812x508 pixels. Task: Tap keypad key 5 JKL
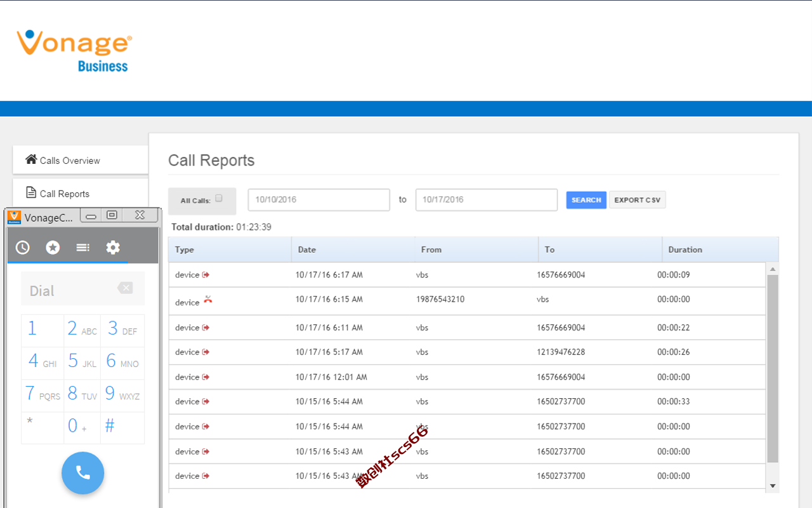(82, 363)
